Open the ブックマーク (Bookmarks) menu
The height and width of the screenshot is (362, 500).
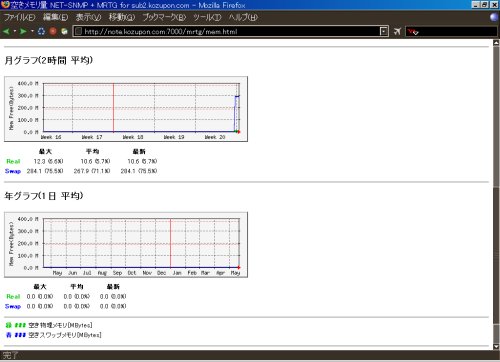point(164,17)
